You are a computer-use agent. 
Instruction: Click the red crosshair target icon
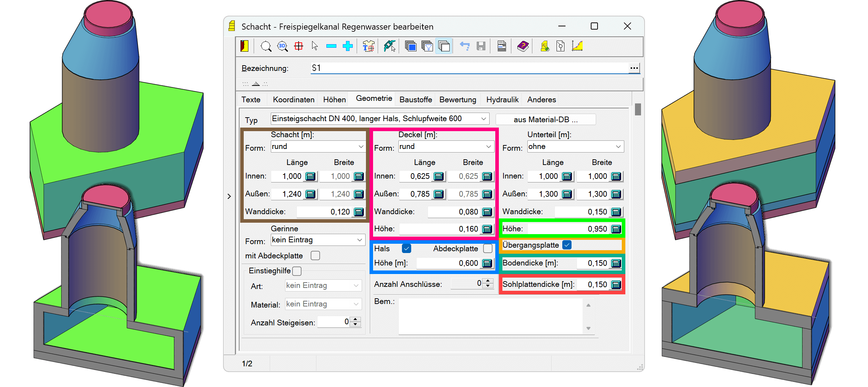point(299,46)
